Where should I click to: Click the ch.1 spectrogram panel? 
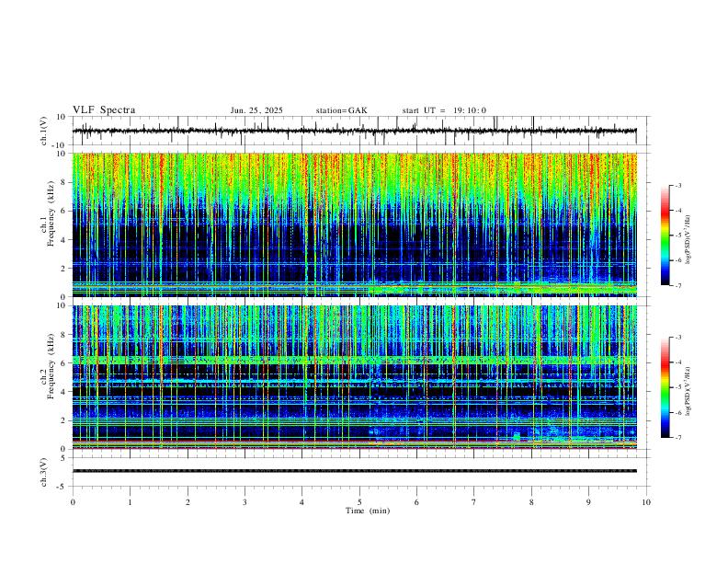[x=354, y=224]
